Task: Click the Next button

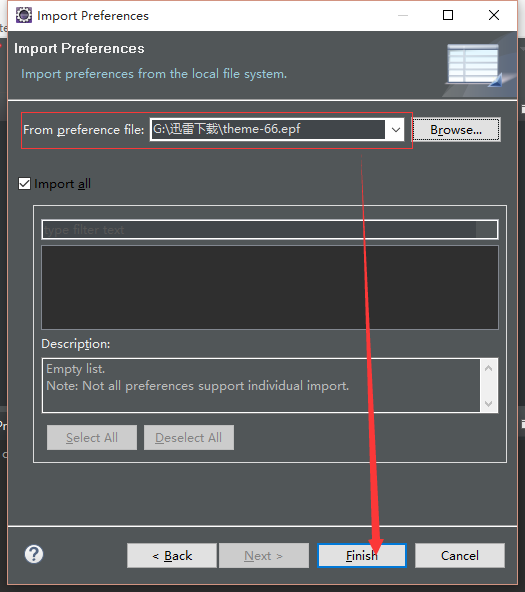Action: coord(263,555)
